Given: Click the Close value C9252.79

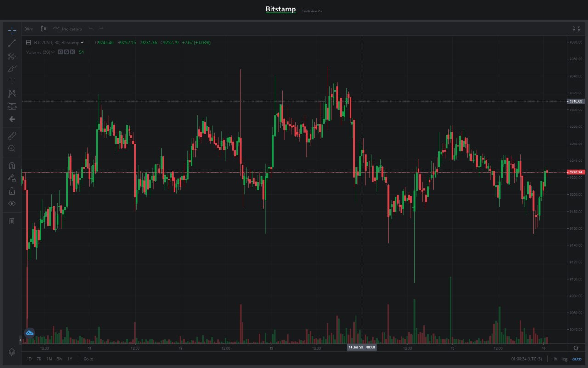Looking at the screenshot, I should (x=170, y=43).
